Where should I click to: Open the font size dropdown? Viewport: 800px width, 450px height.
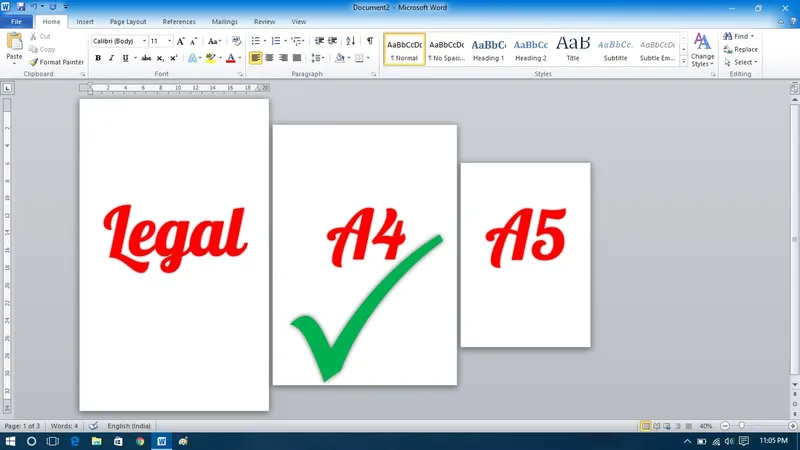click(169, 41)
